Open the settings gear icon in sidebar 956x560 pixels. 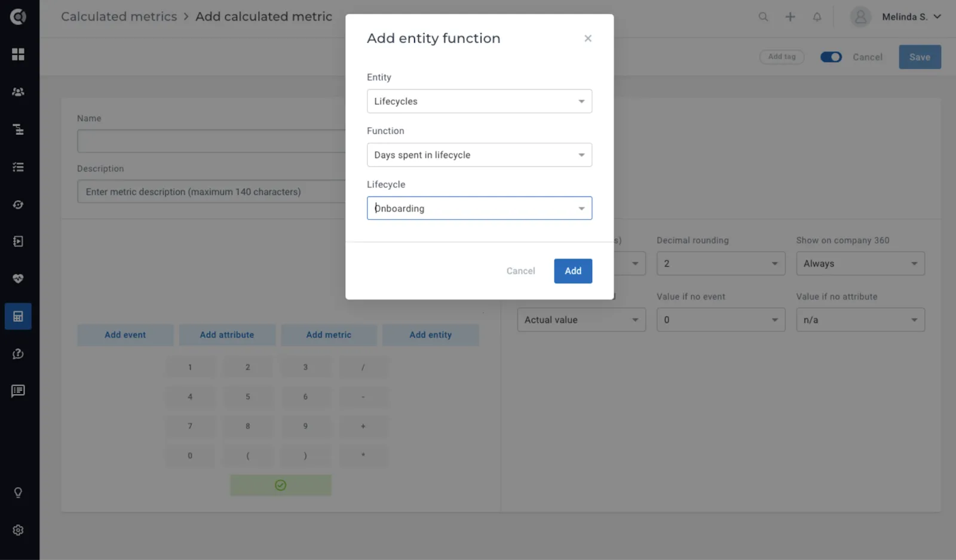click(18, 530)
